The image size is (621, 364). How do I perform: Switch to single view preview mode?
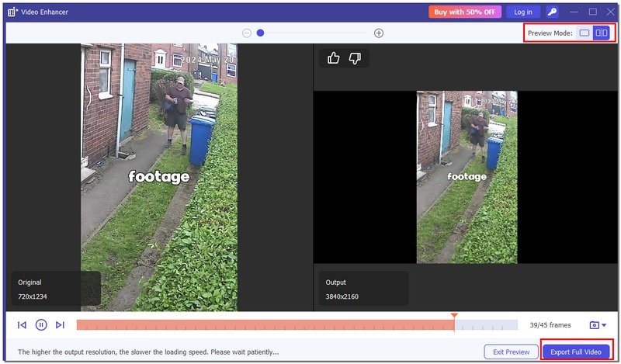tap(585, 33)
